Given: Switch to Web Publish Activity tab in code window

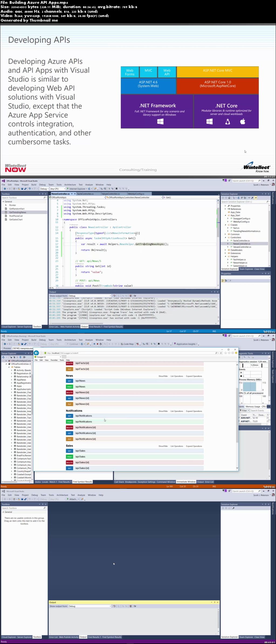Looking at the screenshot, I should [70, 327].
